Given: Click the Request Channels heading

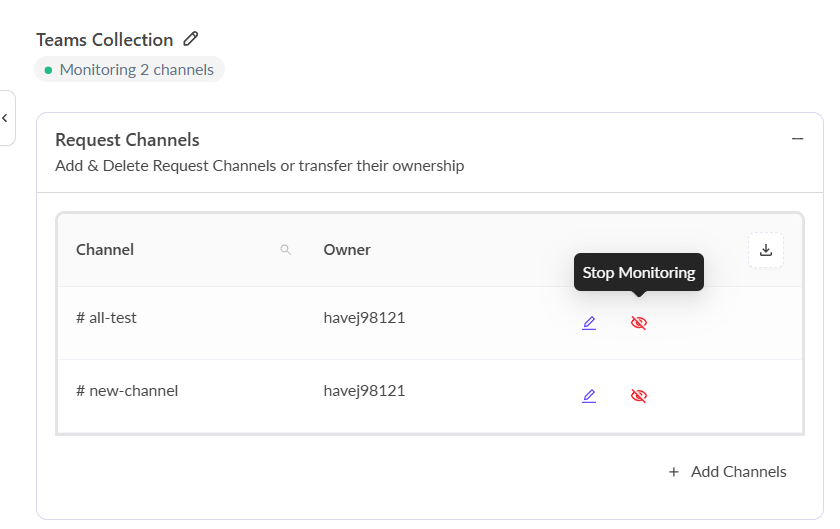Looking at the screenshot, I should 127,140.
